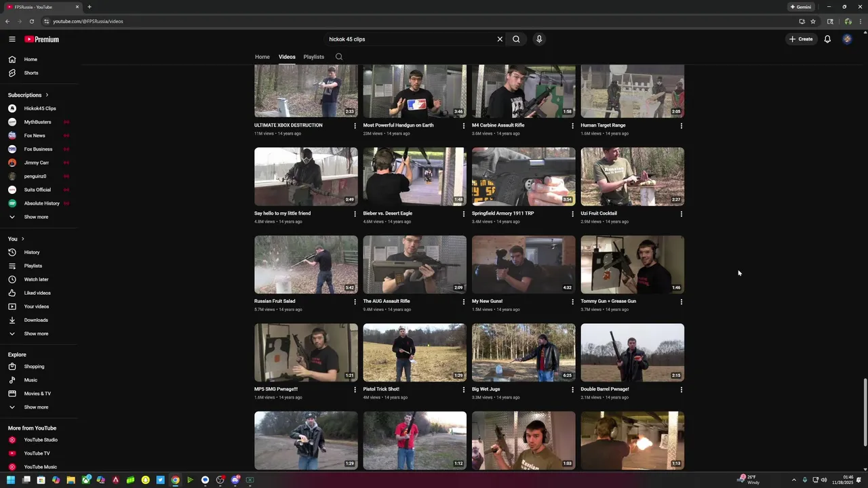Start voice search with the microphone
The image size is (868, 488).
click(539, 39)
